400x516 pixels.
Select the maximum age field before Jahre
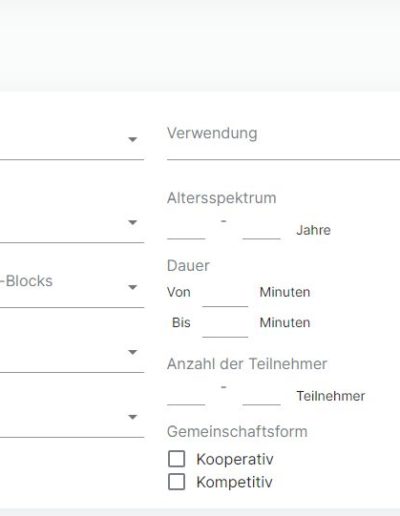(261, 230)
